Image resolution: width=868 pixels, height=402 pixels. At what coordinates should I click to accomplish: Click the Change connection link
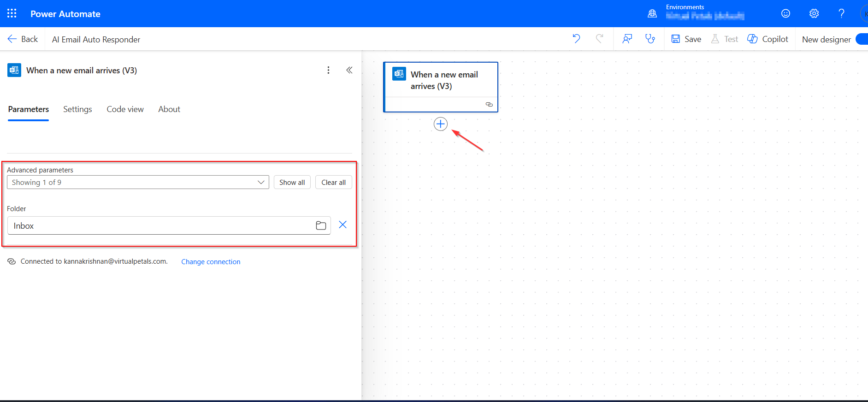click(211, 261)
